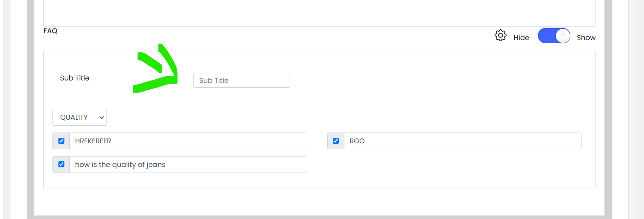Click the chevron arrow in the QUALITY select
Image resolution: width=644 pixels, height=219 pixels.
click(x=102, y=117)
